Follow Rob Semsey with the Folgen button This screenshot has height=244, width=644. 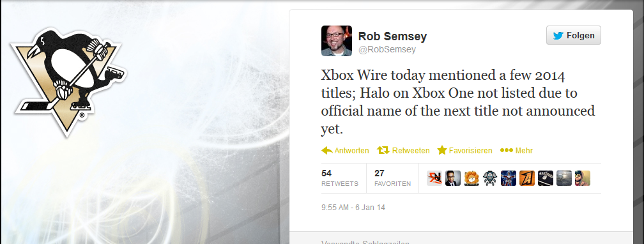point(573,35)
